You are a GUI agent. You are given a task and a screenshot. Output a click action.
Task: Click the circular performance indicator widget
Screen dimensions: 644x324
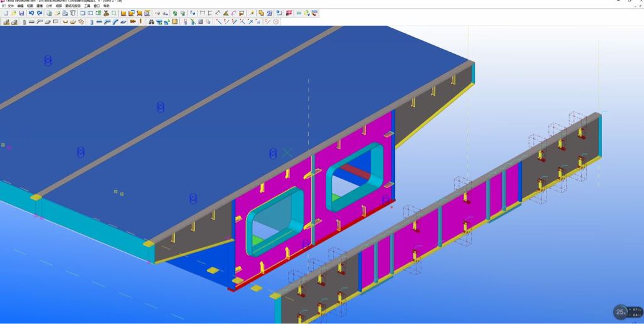[x=621, y=311]
